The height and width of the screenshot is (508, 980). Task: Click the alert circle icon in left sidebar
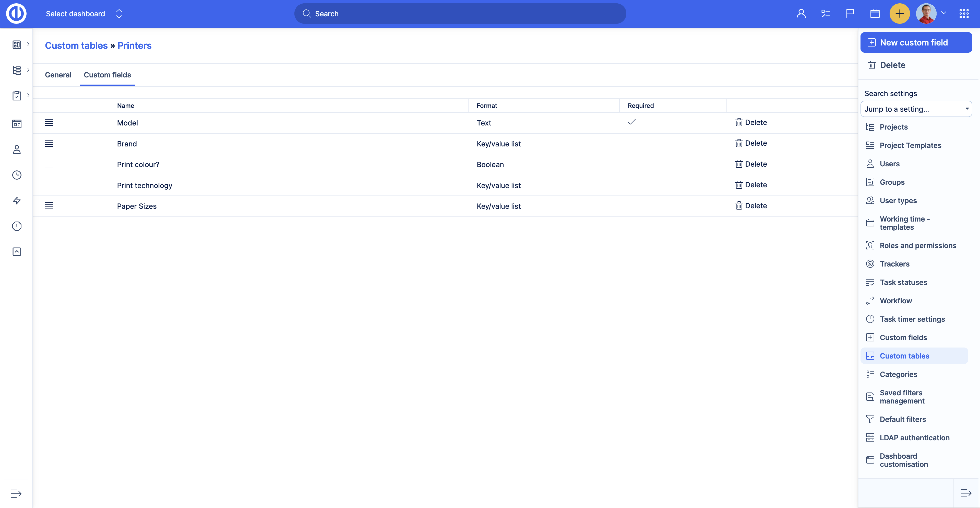click(x=17, y=226)
